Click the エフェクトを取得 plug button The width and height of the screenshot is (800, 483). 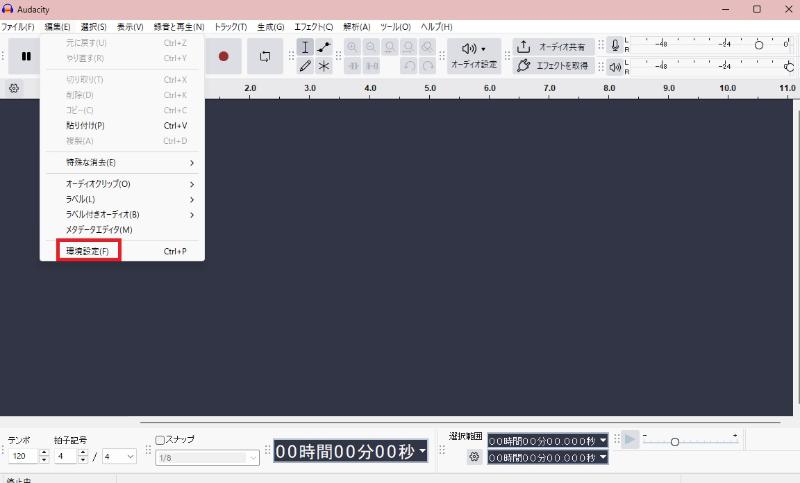coord(554,65)
